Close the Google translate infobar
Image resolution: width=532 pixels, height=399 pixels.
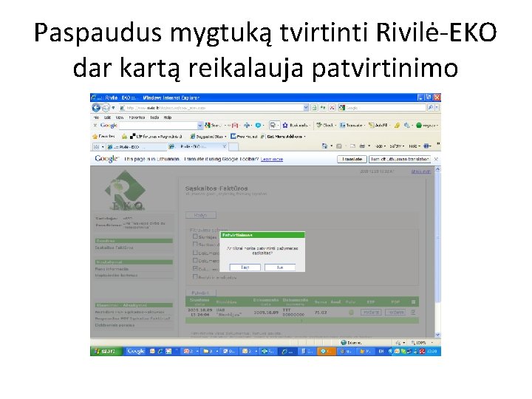437,159
